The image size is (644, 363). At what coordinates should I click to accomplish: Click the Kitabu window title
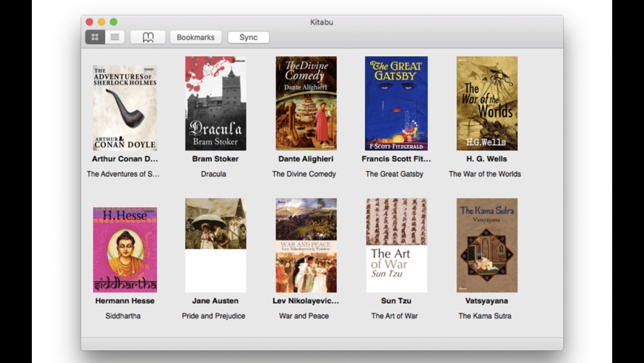[x=321, y=22]
